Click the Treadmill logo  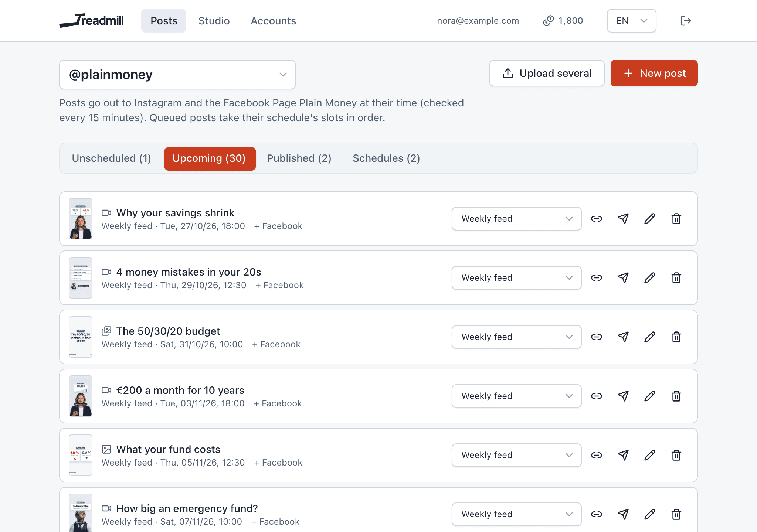[92, 20]
